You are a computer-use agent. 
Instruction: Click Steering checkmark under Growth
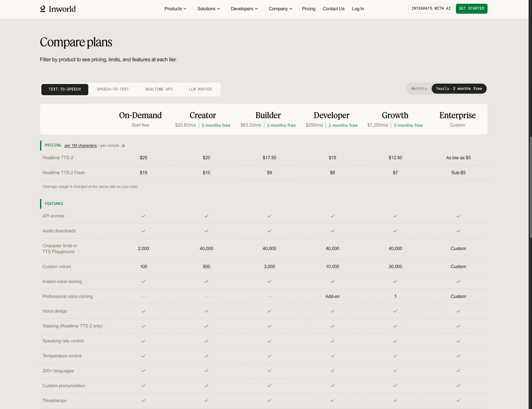pos(395,326)
